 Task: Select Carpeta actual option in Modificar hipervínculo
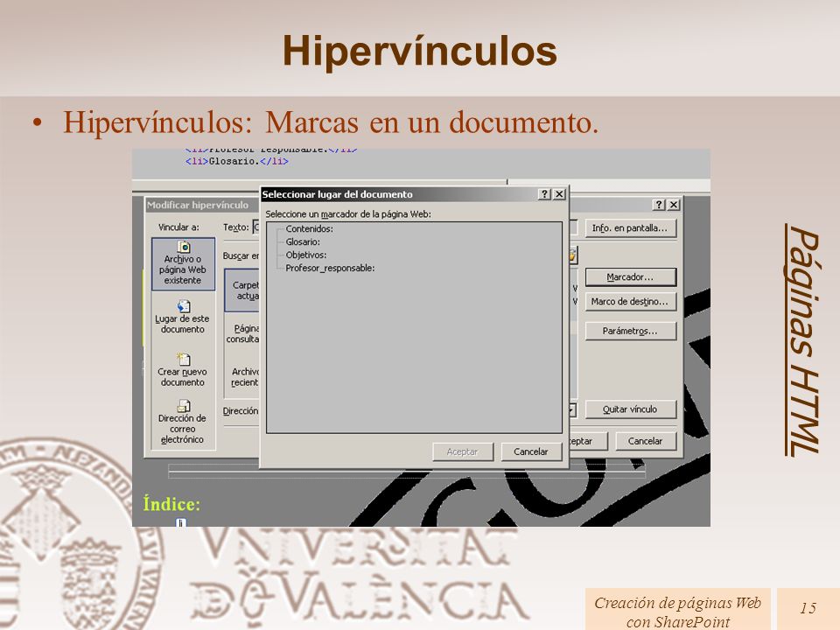[x=242, y=290]
